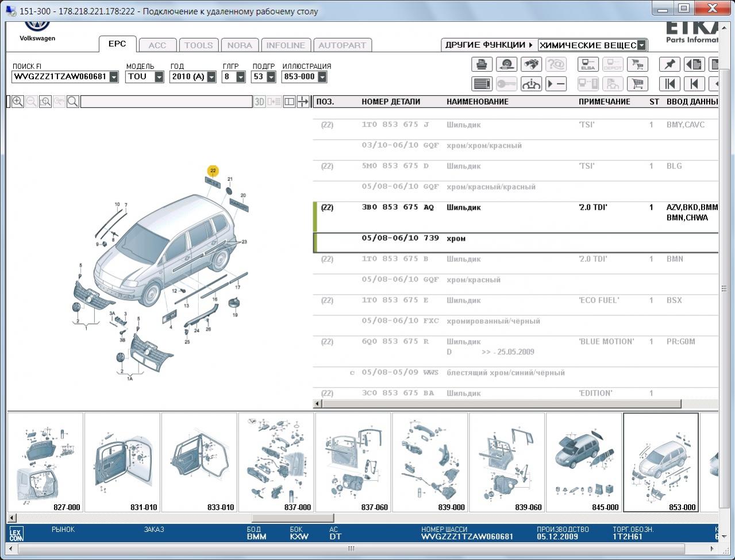Print the current parts page

[482, 64]
